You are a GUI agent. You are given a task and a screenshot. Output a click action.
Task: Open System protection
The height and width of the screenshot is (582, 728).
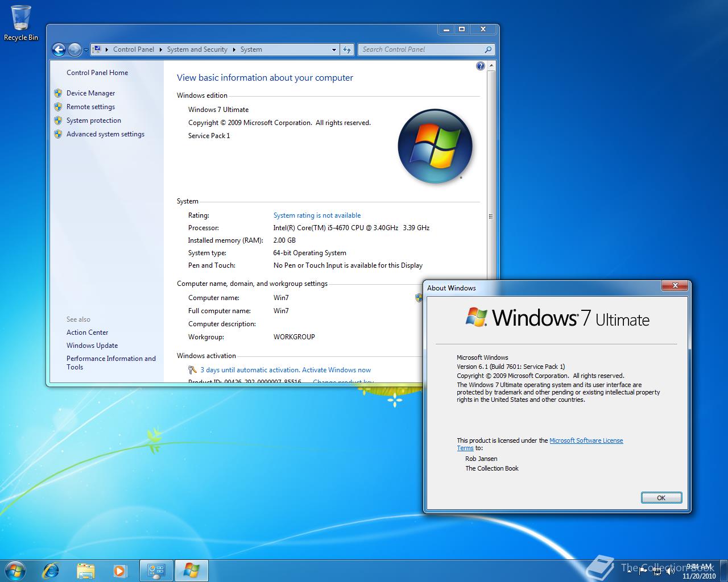94,120
